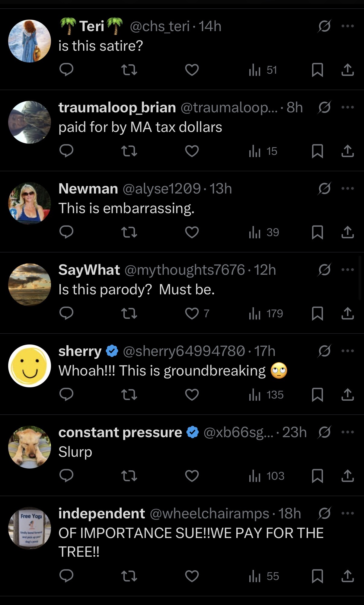Tap sherry's display name
The height and width of the screenshot is (605, 364).
(80, 351)
